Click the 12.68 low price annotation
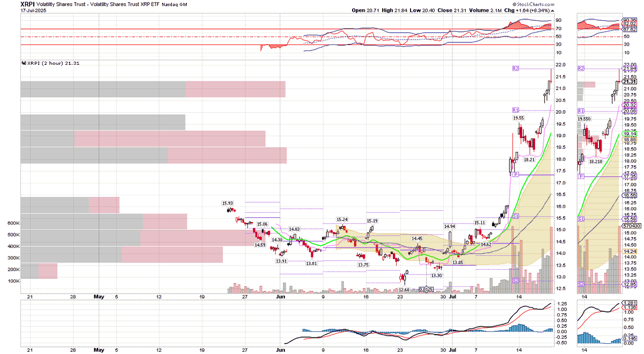The image size is (644, 354). 404,290
